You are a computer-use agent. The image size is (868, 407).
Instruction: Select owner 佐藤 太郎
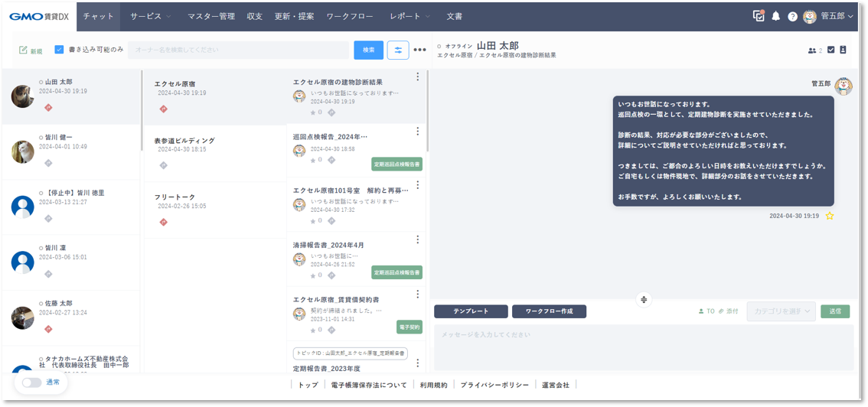click(x=71, y=317)
